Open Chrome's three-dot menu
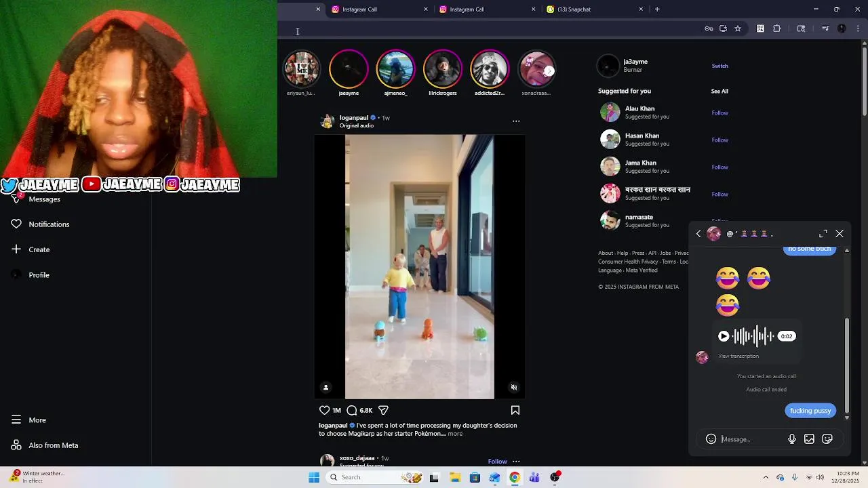 click(x=859, y=28)
